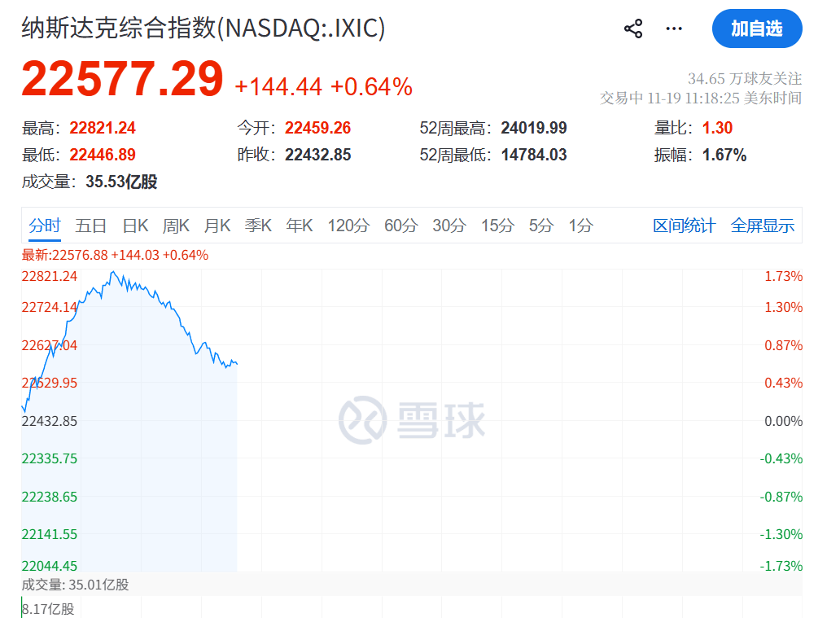Image resolution: width=840 pixels, height=618 pixels.
Task: Switch to the 五日 five-day chart view
Action: pyautogui.click(x=91, y=226)
